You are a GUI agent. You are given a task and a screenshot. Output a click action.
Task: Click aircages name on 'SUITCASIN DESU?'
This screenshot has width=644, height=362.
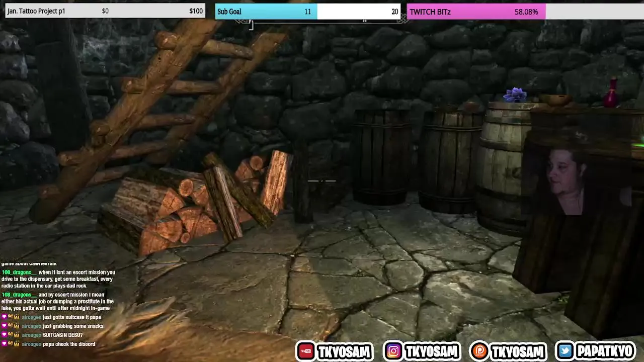point(31,335)
